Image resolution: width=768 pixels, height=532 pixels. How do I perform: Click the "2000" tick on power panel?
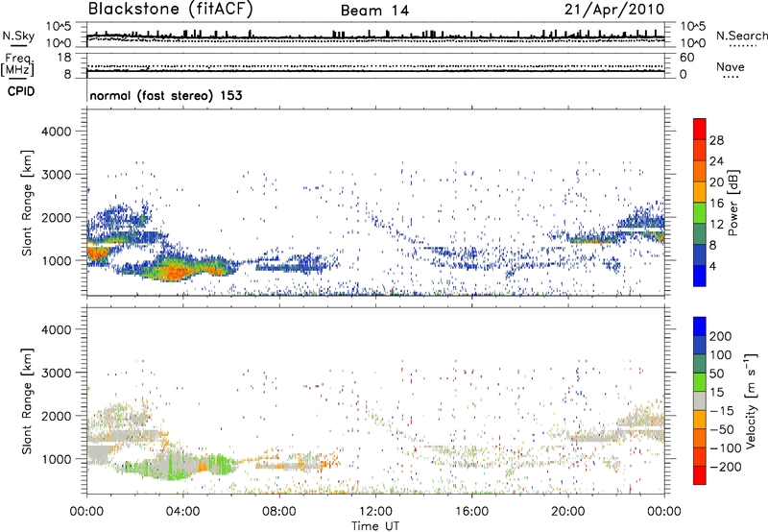(56, 217)
